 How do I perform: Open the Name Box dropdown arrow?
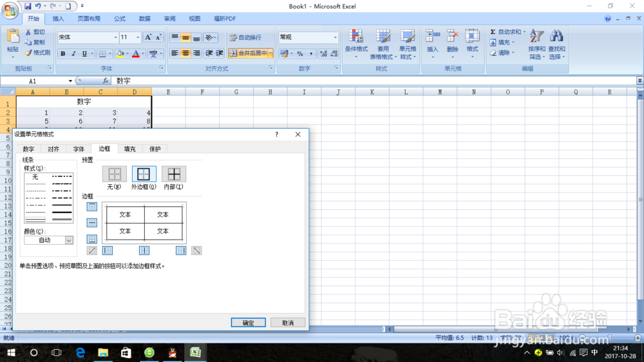click(x=70, y=81)
